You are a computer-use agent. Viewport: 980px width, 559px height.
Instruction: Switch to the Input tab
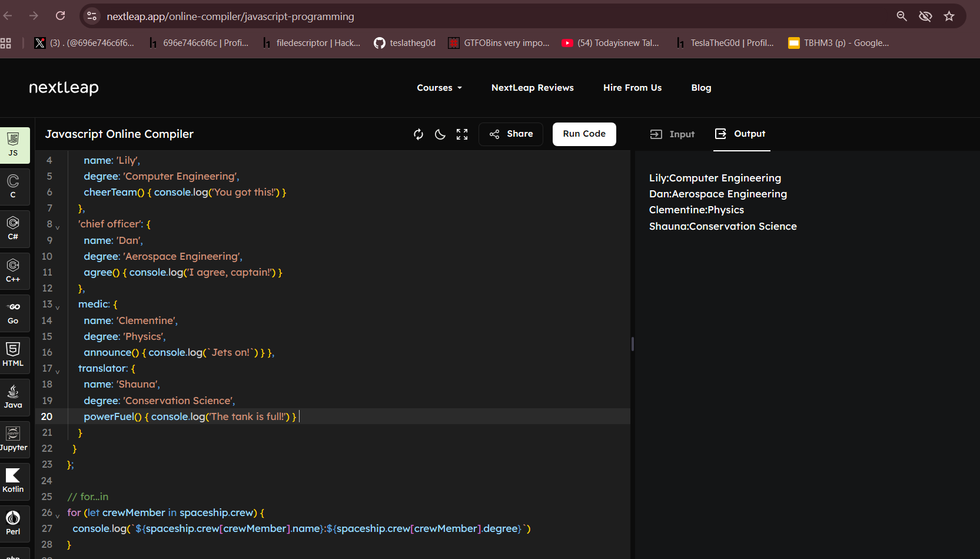[x=672, y=134]
